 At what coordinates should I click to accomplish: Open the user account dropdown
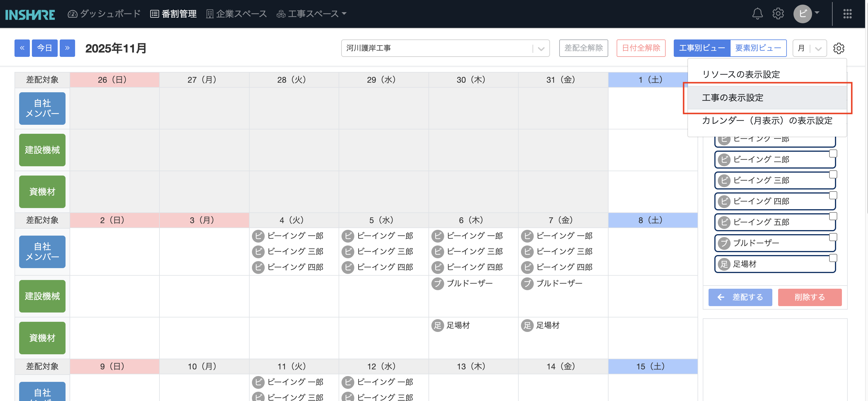pyautogui.click(x=806, y=14)
